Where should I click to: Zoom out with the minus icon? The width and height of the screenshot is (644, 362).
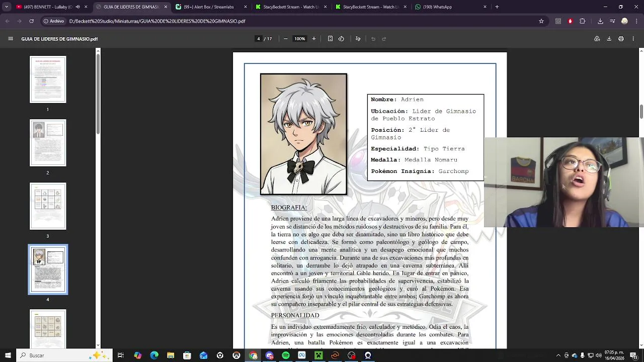tap(285, 39)
